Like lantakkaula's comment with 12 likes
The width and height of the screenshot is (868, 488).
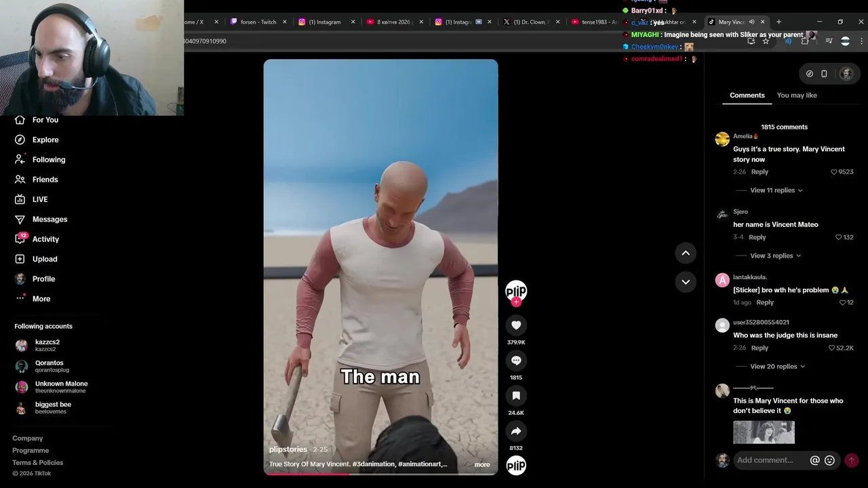[843, 302]
